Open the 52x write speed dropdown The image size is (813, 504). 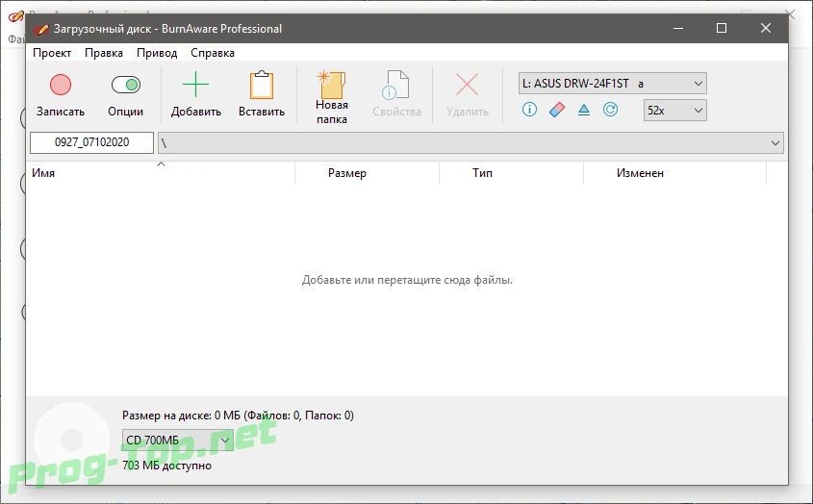(674, 111)
